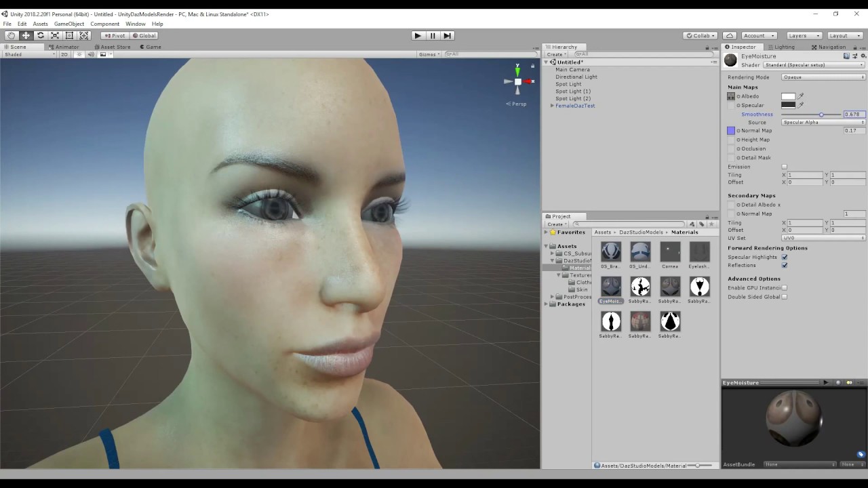
Task: Select the combined Transform tool
Action: coord(84,35)
